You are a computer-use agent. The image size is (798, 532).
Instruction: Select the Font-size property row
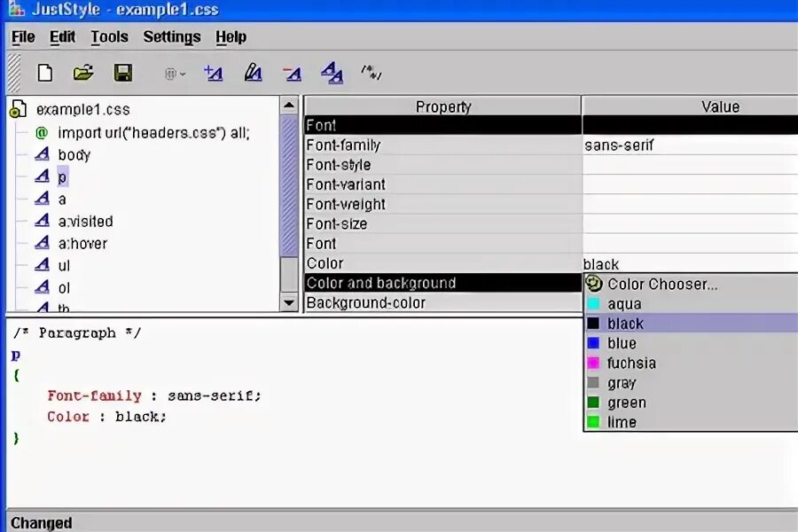pos(442,224)
